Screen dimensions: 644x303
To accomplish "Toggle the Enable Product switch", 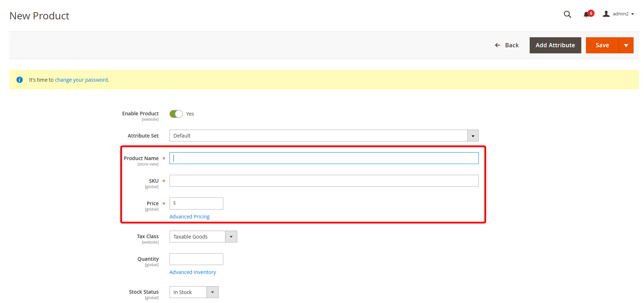I will coord(176,114).
